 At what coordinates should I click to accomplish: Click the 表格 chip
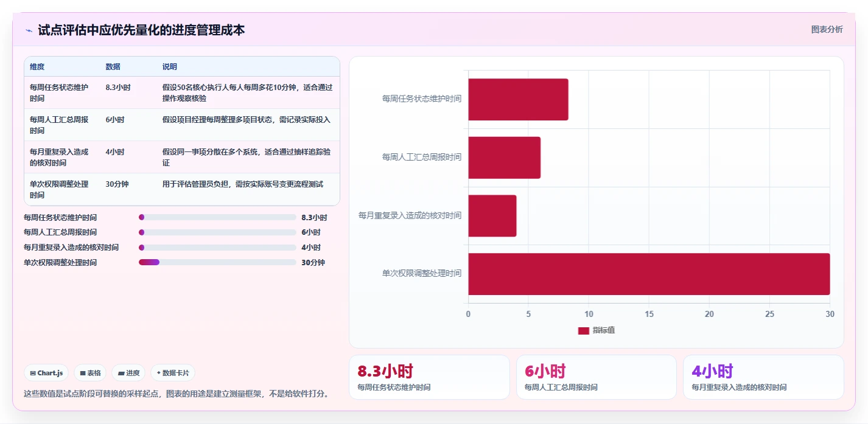(x=90, y=373)
